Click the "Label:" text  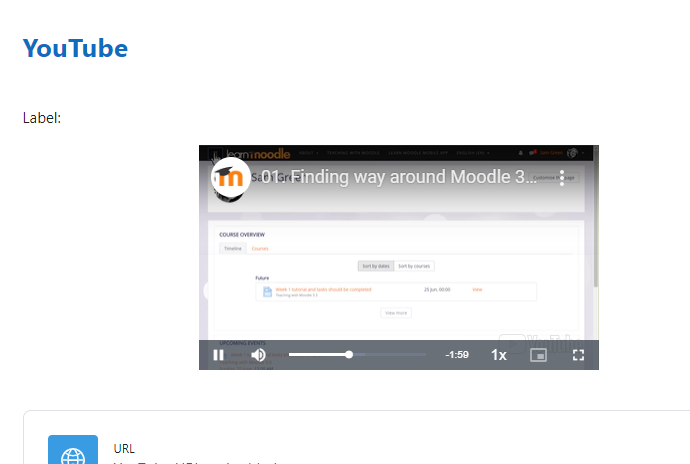42,118
